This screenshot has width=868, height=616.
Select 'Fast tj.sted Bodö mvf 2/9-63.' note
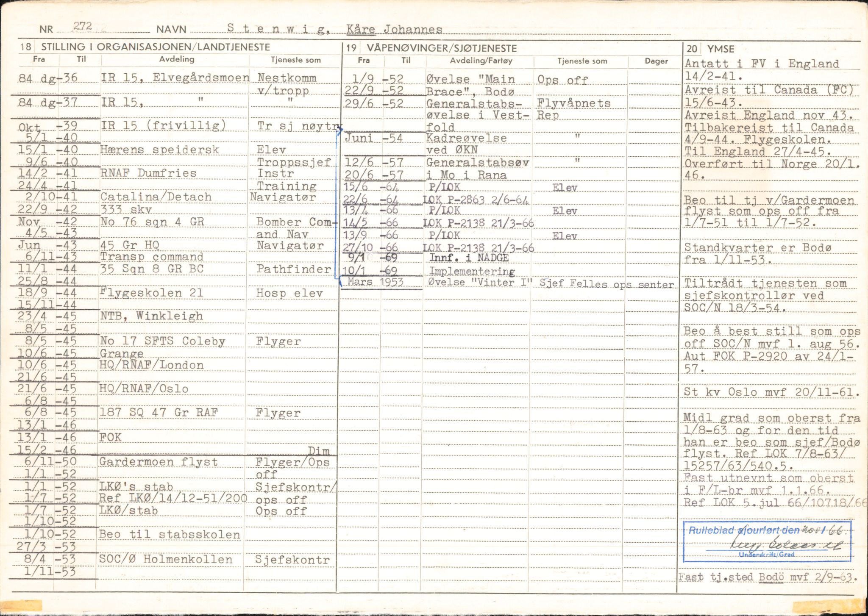click(768, 577)
